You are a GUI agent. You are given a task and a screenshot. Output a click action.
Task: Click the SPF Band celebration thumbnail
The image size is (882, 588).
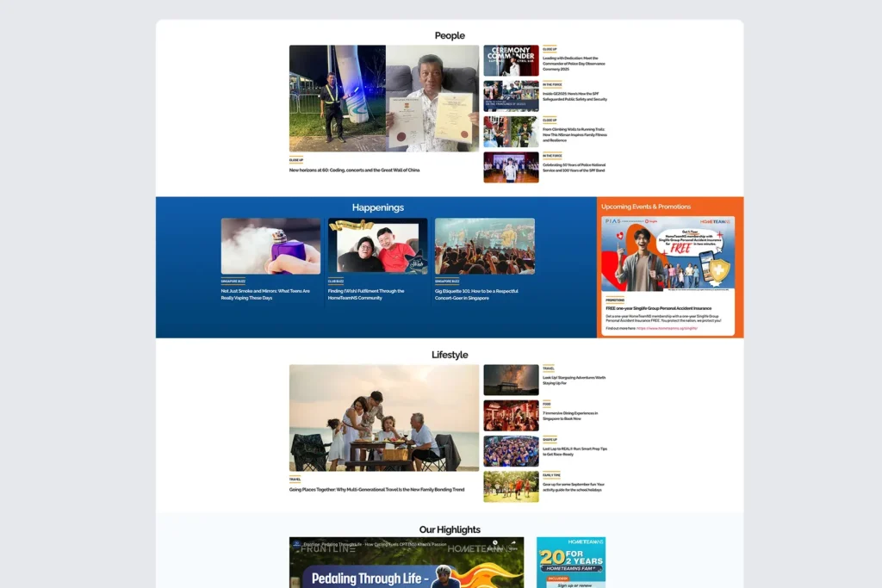click(511, 167)
